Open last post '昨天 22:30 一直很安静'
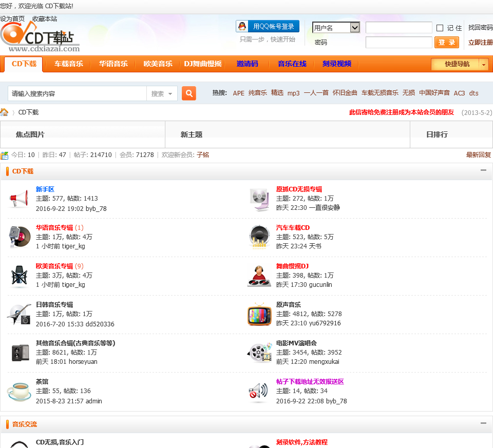Image resolution: width=493 pixels, height=448 pixels. tap(308, 208)
